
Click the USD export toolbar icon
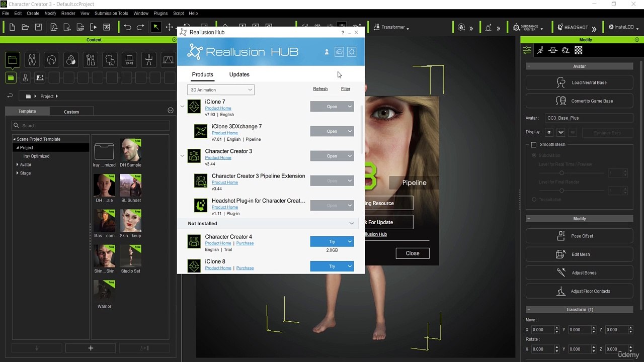(80, 27)
